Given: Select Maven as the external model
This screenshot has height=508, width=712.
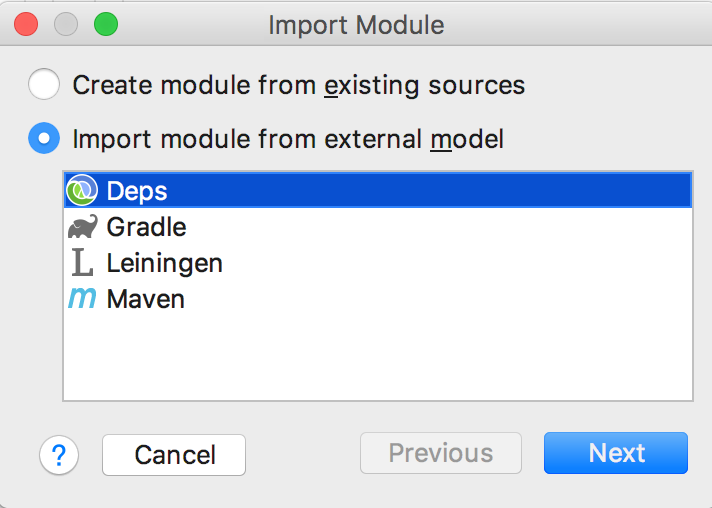Looking at the screenshot, I should pyautogui.click(x=378, y=299).
